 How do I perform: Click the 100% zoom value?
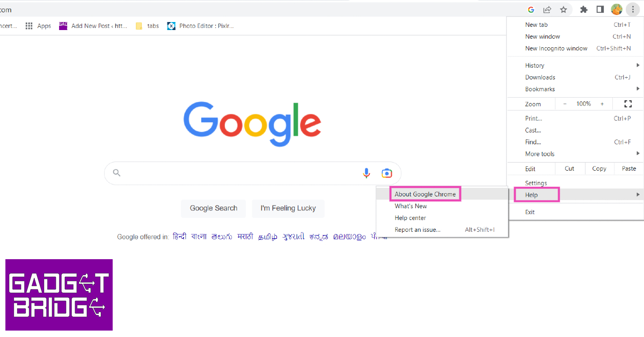(x=583, y=104)
